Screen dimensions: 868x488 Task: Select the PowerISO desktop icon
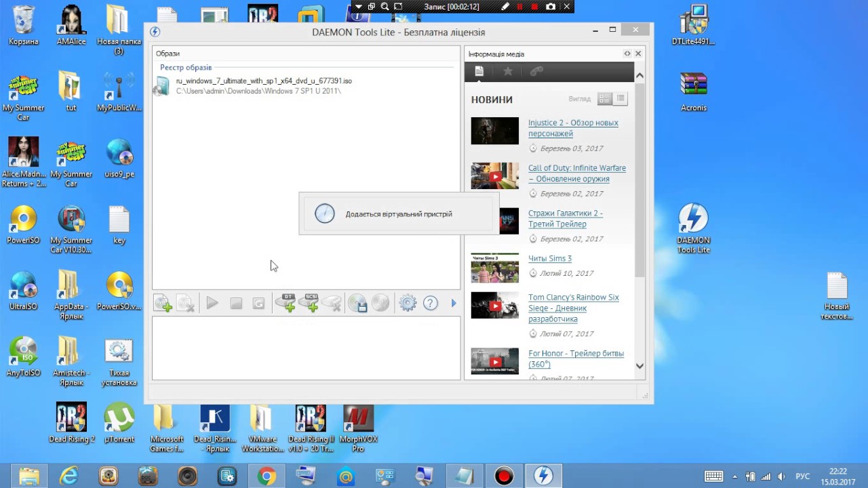[x=23, y=224]
